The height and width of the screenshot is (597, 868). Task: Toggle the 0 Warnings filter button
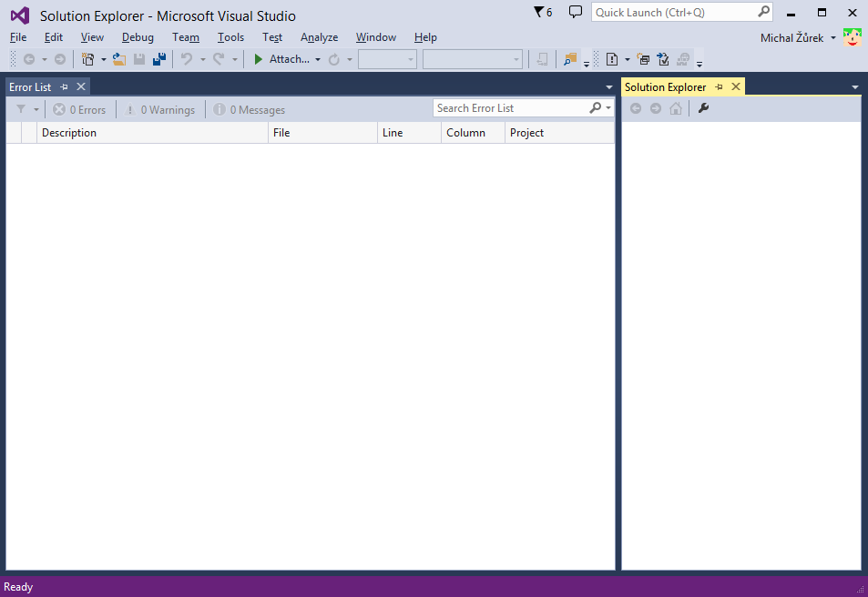pyautogui.click(x=160, y=109)
